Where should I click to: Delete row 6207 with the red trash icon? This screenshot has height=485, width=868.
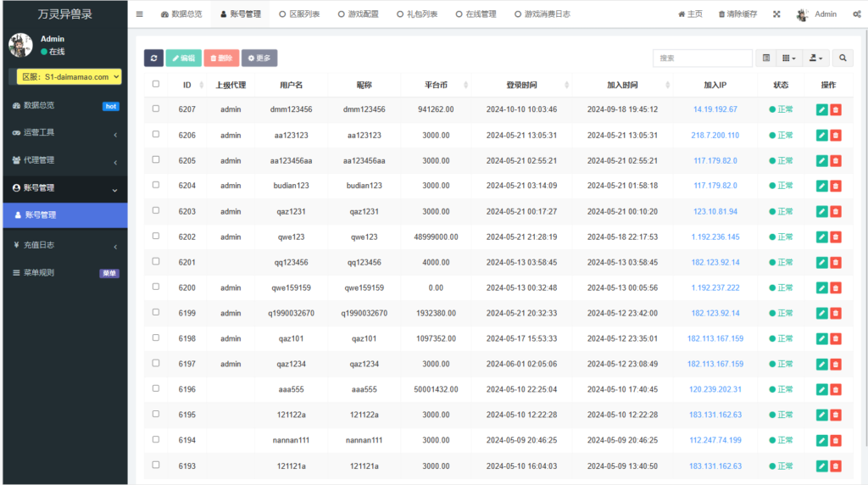836,109
